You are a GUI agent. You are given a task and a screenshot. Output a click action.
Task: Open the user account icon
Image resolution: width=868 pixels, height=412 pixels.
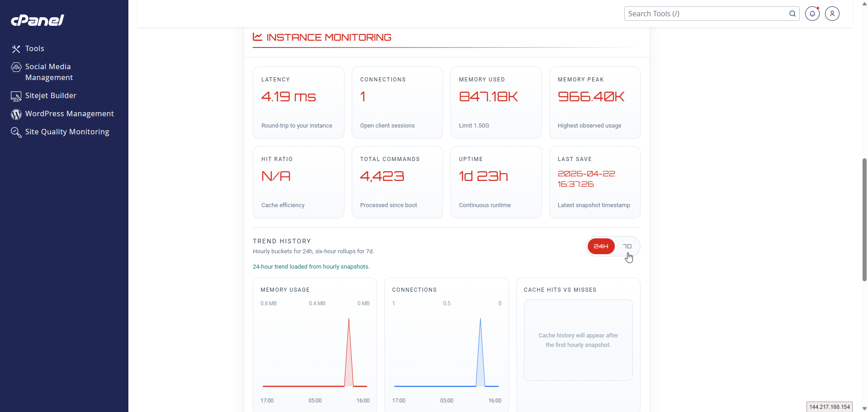(832, 14)
